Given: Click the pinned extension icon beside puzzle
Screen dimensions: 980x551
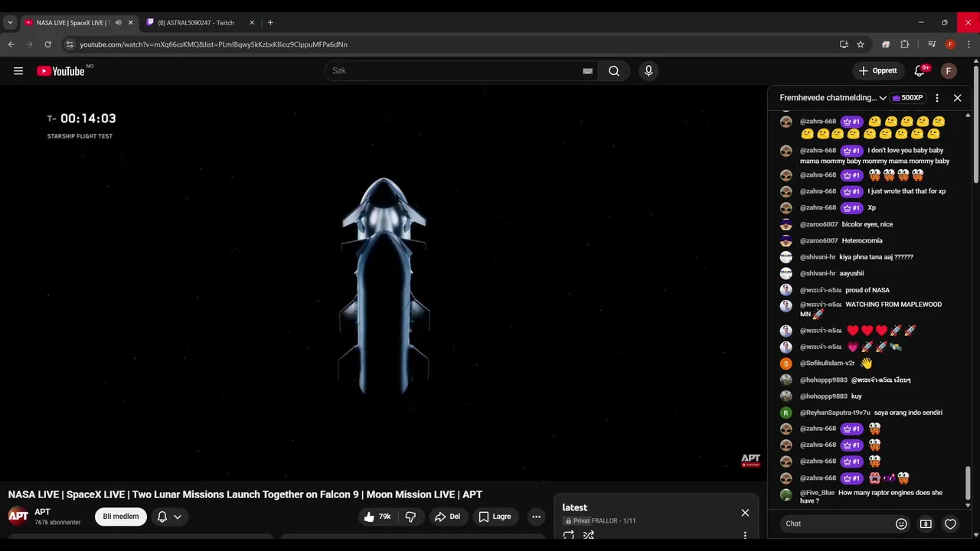Looking at the screenshot, I should 886,44.
